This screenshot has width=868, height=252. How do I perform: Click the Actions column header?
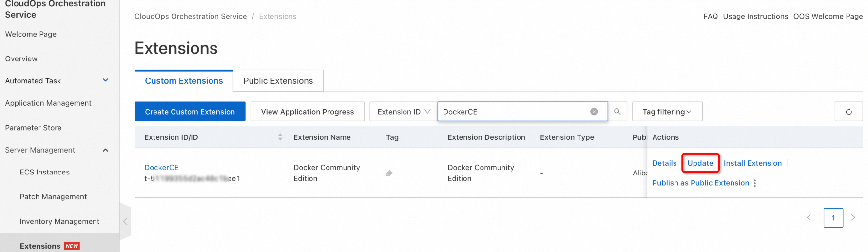coord(665,137)
